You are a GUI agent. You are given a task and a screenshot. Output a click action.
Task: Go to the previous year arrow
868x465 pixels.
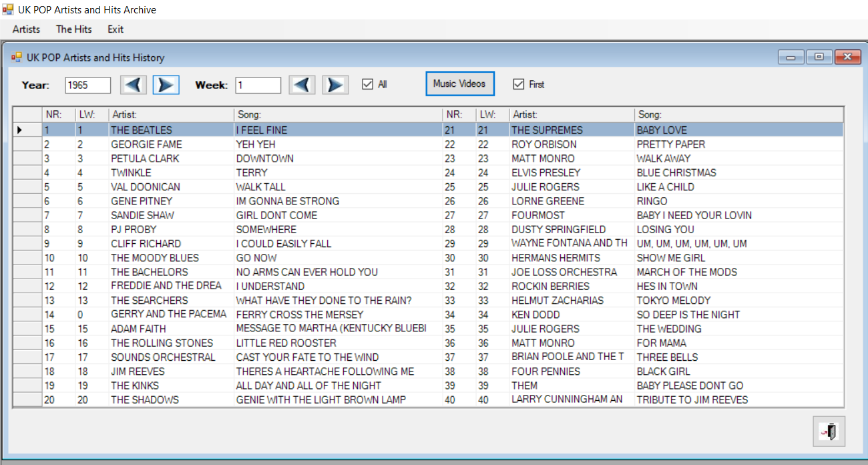coord(134,85)
